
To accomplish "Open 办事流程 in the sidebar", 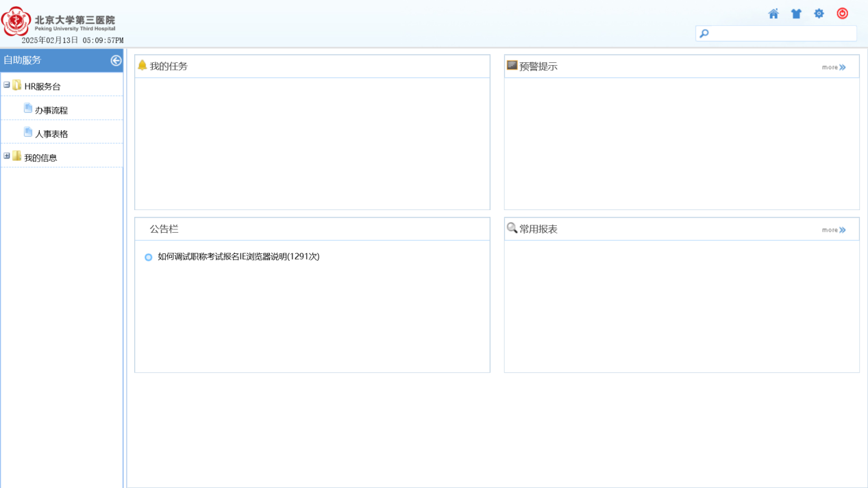I will [x=51, y=110].
